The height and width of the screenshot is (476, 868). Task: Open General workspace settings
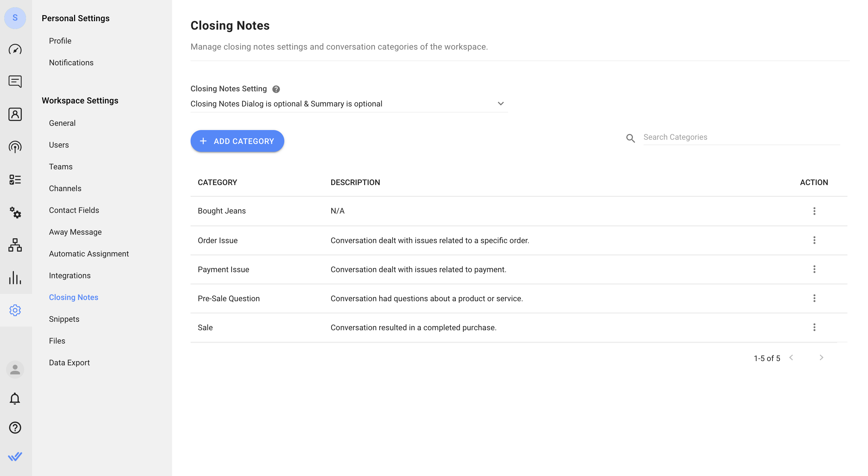pos(62,123)
